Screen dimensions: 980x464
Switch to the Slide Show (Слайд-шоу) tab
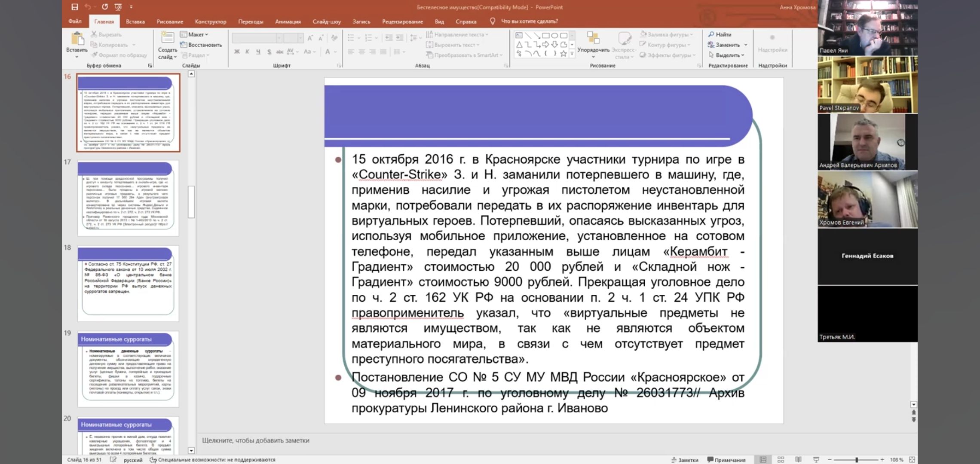tap(327, 21)
